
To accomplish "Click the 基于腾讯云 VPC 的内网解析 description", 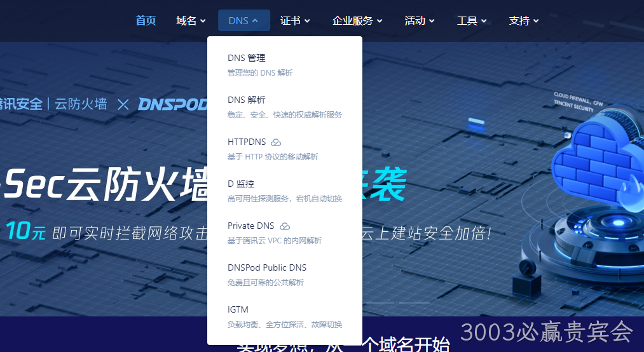I will [x=275, y=240].
